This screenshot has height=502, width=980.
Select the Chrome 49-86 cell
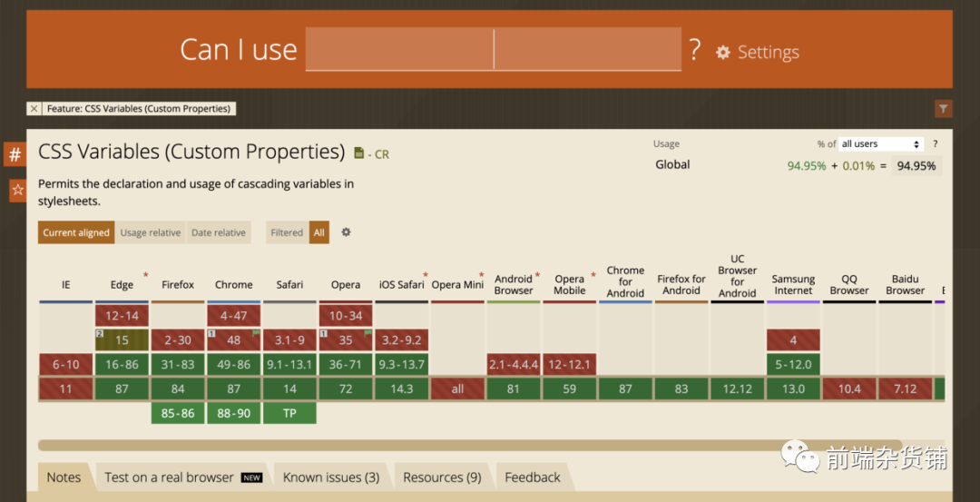[x=234, y=364]
